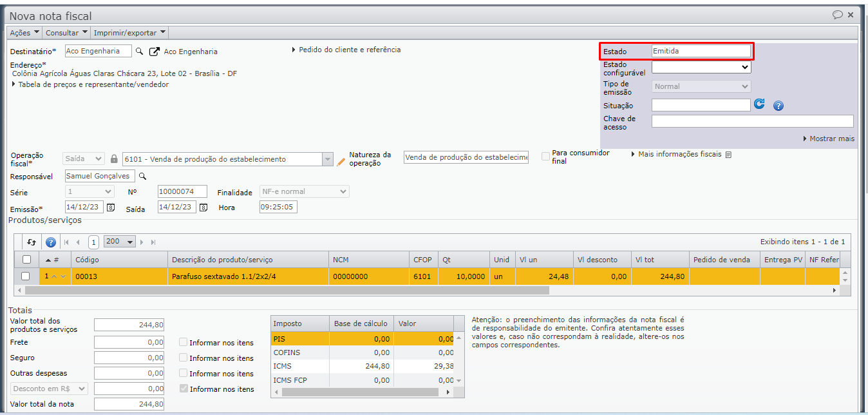The width and height of the screenshot is (868, 415).
Task: Open the calendar picker for Saída date
Action: click(x=203, y=207)
